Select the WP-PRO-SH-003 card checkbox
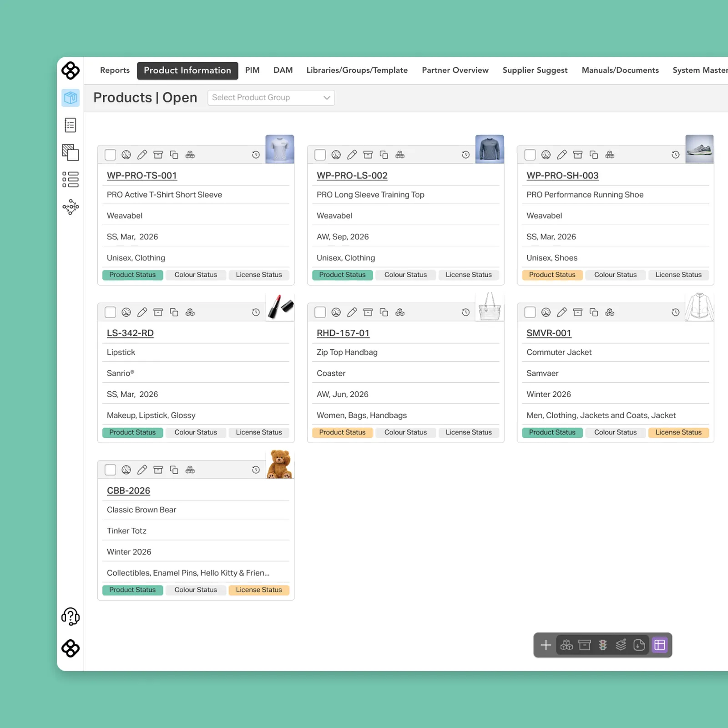728x728 pixels. [x=530, y=155]
